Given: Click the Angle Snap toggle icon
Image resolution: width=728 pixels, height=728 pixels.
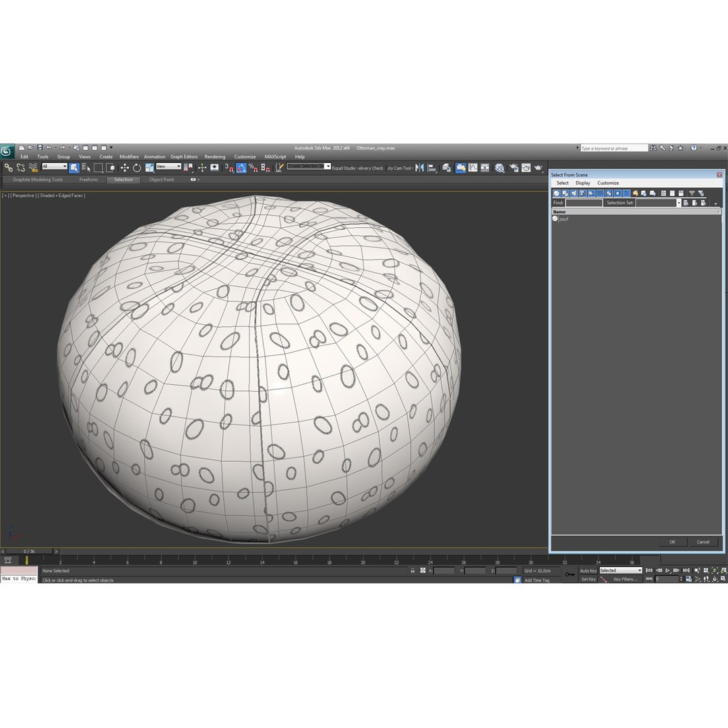Looking at the screenshot, I should pos(241,168).
